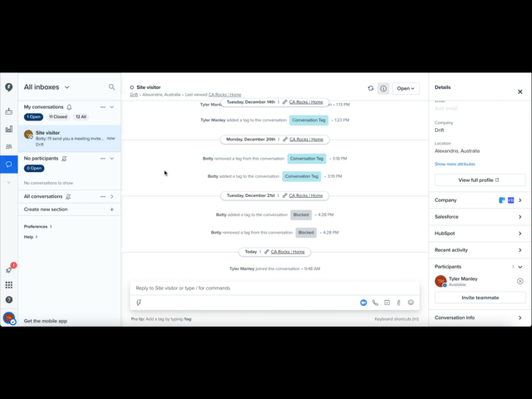Collapse the My conversations section

[112, 107]
